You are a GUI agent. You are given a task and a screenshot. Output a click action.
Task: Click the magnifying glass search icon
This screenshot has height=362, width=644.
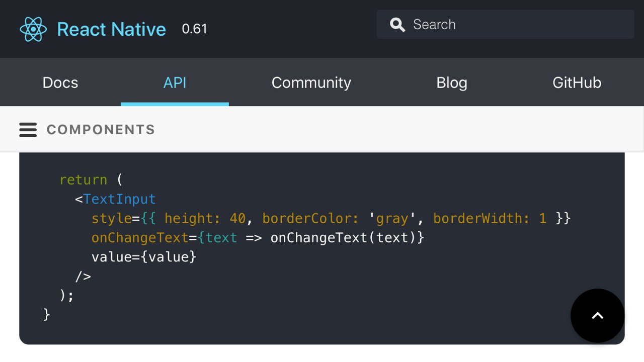(397, 25)
